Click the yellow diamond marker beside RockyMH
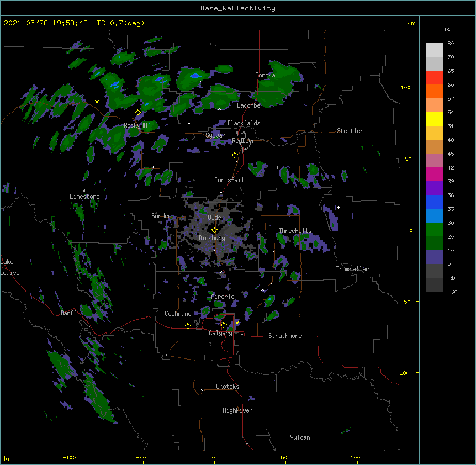The width and height of the screenshot is (476, 465). pos(138,113)
